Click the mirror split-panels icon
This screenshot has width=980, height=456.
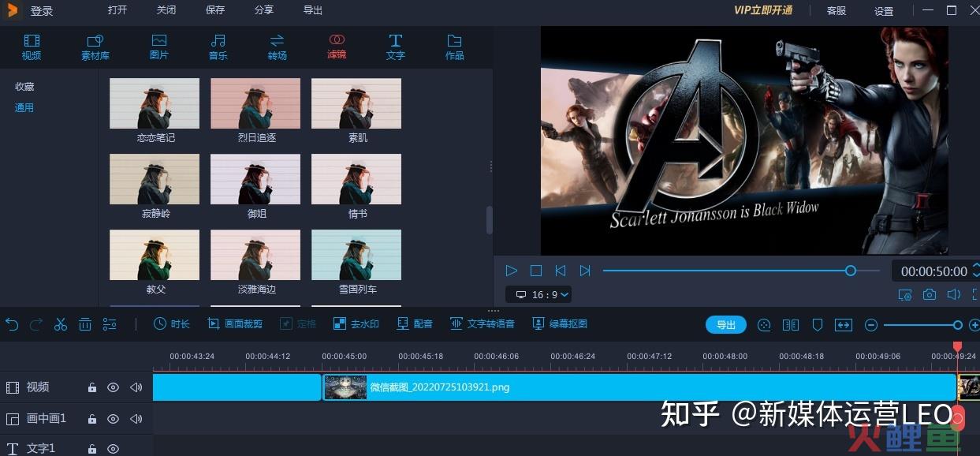point(791,325)
